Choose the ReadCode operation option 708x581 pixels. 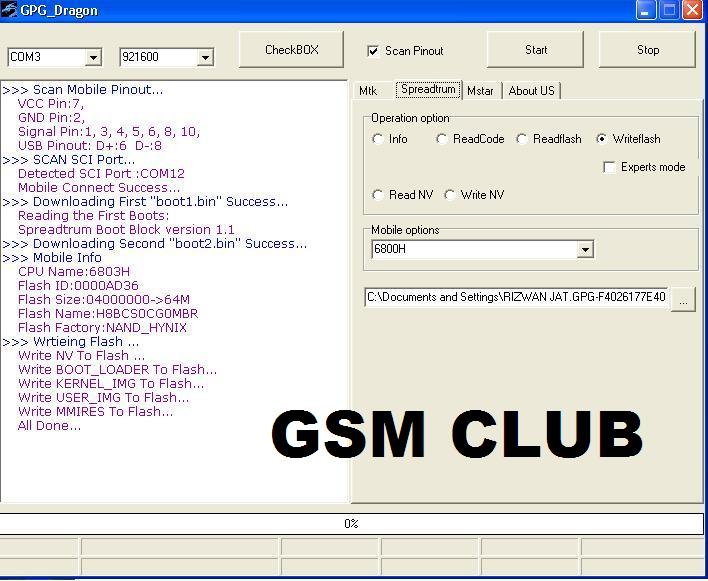coord(442,139)
